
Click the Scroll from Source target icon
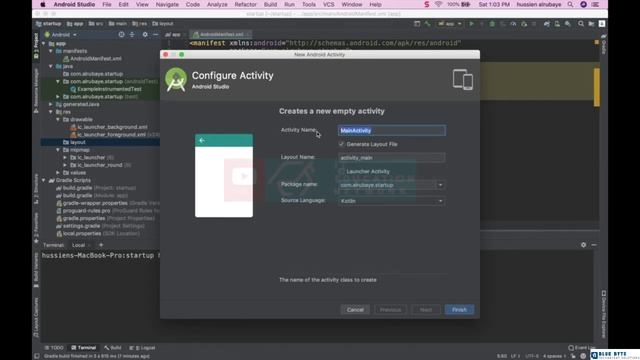click(x=121, y=35)
